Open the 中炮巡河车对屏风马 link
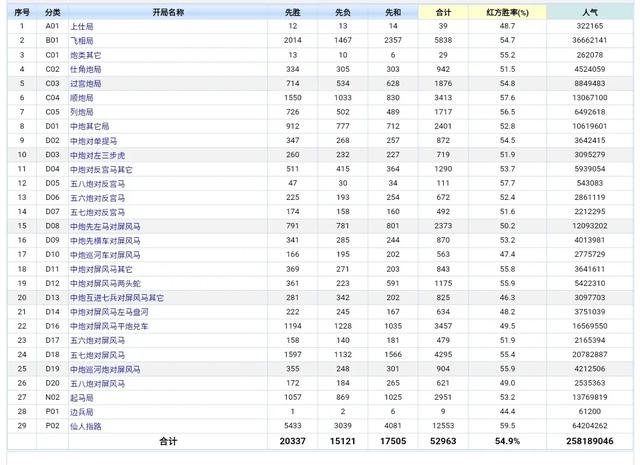This screenshot has width=640, height=465. coord(105,255)
